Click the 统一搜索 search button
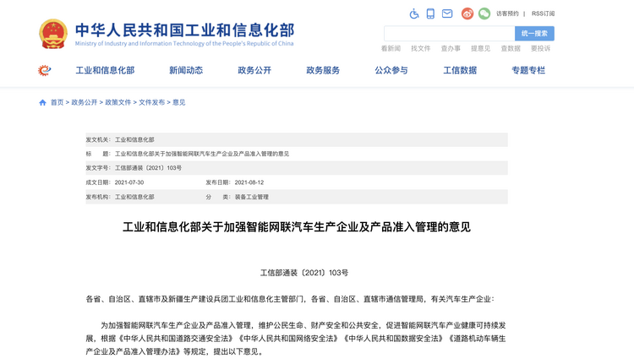The image size is (634, 364). point(534,34)
